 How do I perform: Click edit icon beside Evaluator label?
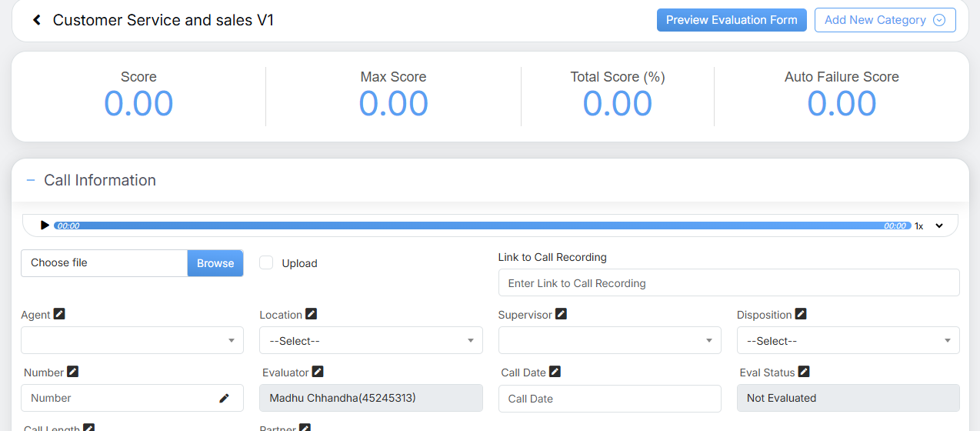tap(318, 372)
